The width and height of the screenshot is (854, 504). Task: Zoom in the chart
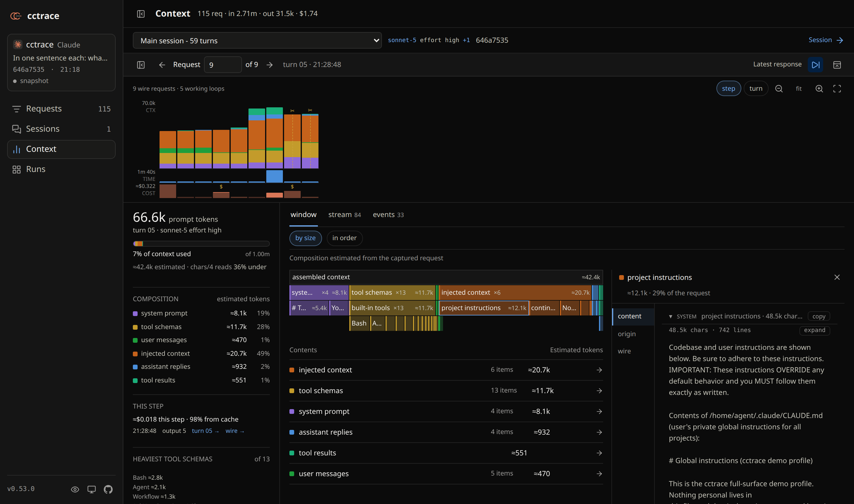point(819,89)
